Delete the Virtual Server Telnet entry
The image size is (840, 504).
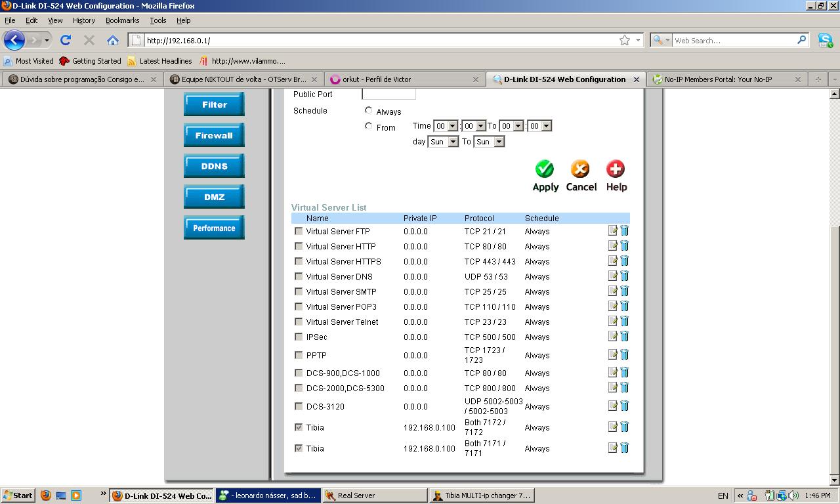click(x=624, y=321)
